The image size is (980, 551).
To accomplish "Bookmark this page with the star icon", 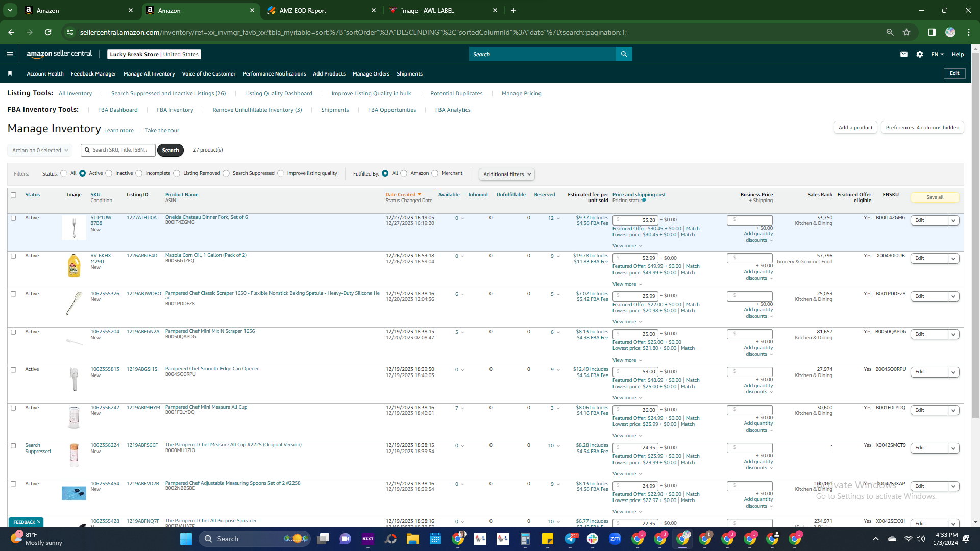I will click(906, 32).
